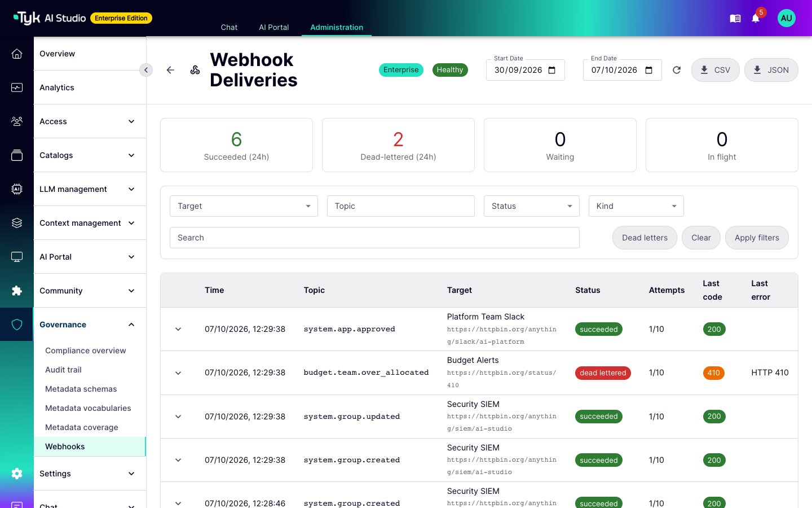Export deliveries as JSON
This screenshot has height=508, width=812.
(771, 70)
